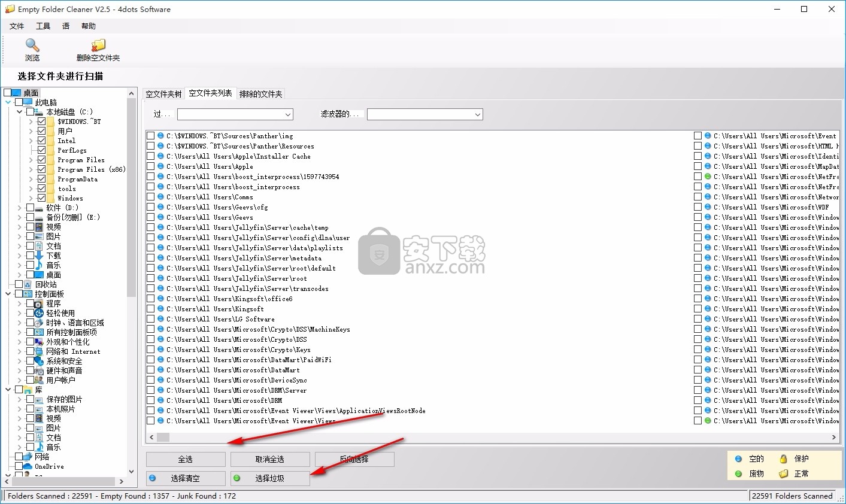Click the green junk legend dot
The width and height of the screenshot is (846, 504).
[x=738, y=473]
